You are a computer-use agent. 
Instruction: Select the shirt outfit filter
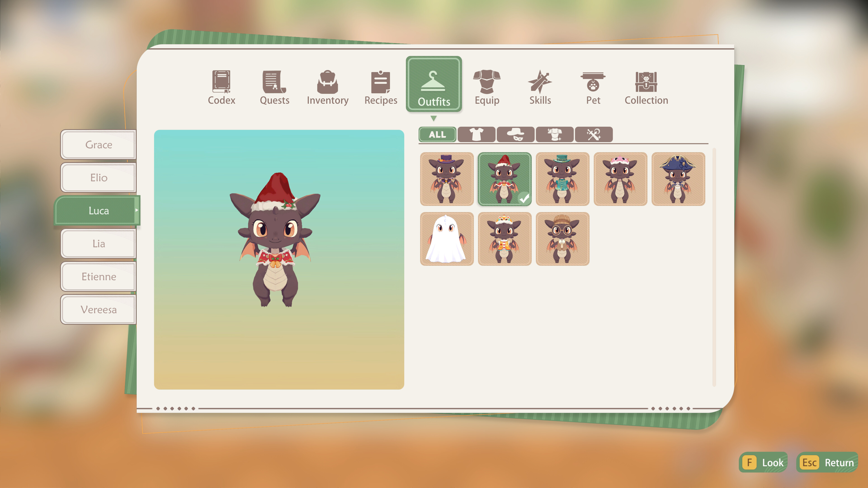(476, 134)
